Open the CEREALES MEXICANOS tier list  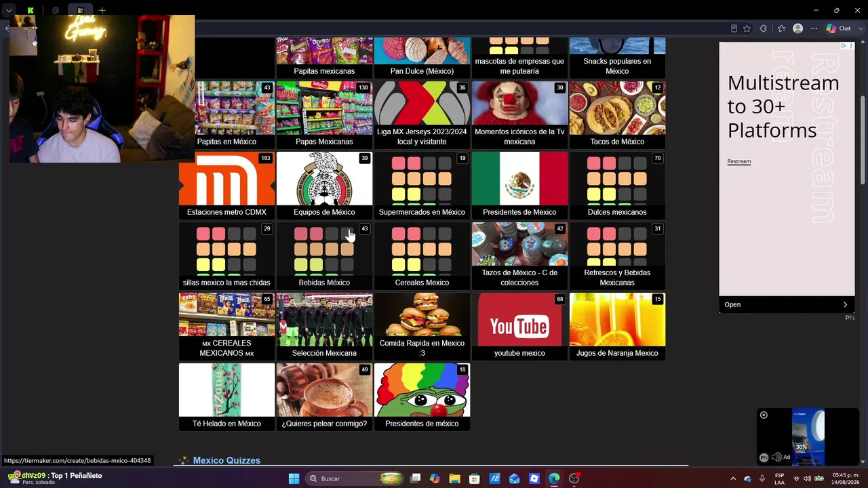click(226, 326)
